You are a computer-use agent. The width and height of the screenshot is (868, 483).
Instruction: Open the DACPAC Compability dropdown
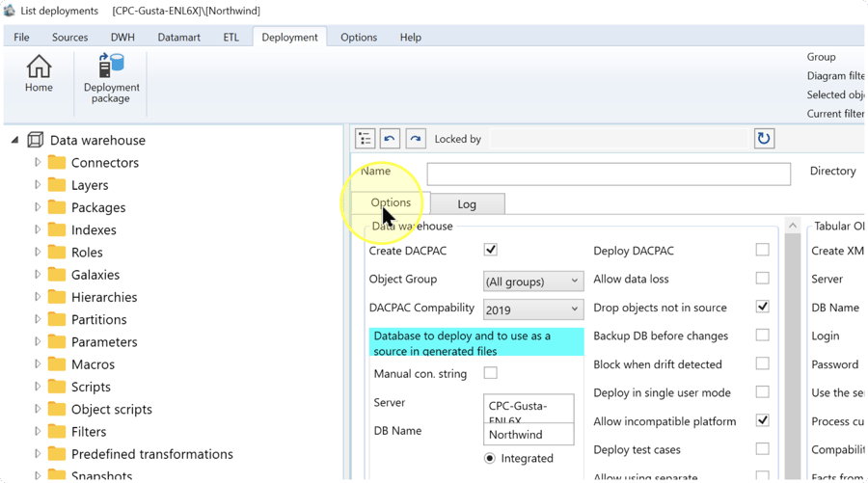click(533, 309)
